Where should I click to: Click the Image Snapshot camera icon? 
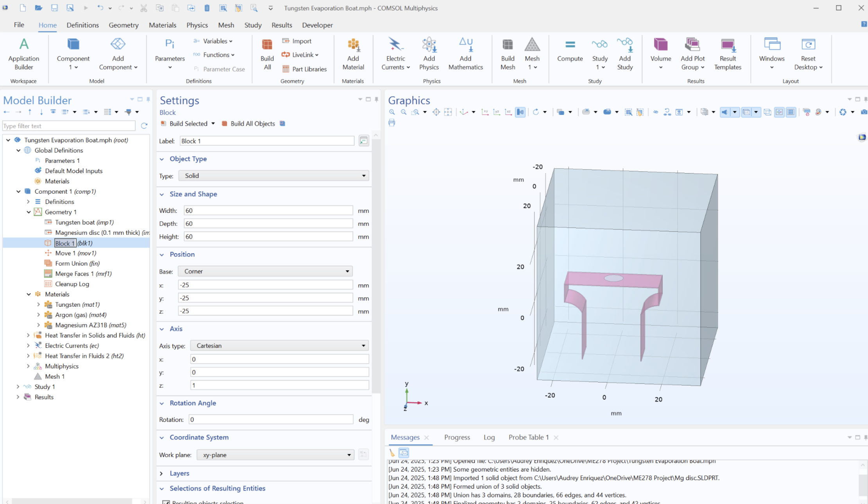click(863, 113)
